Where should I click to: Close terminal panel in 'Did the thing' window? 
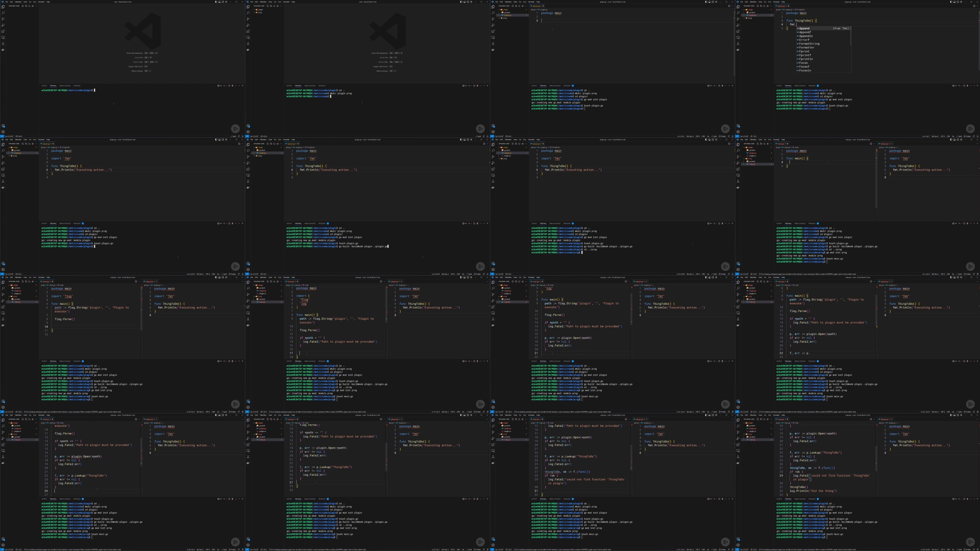pyautogui.click(x=978, y=499)
